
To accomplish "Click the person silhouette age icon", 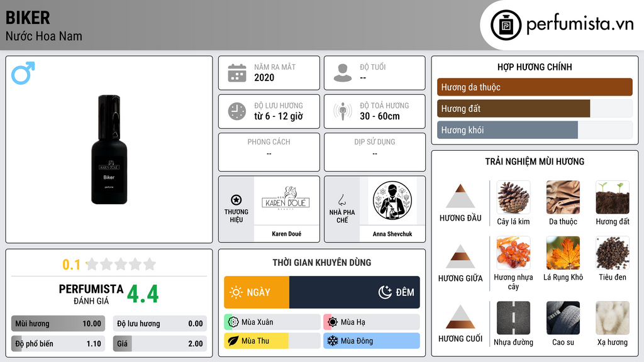I will pyautogui.click(x=343, y=73).
